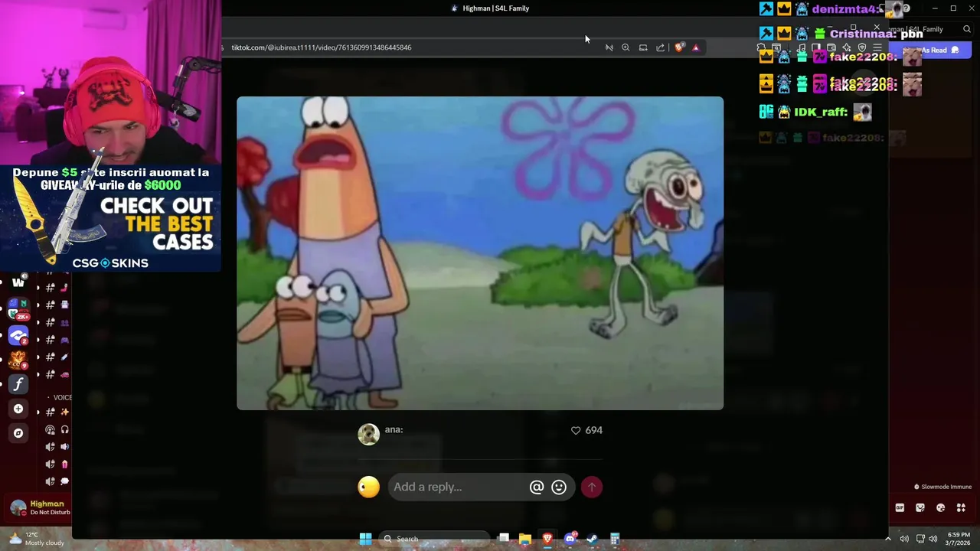Image resolution: width=980 pixels, height=551 pixels.
Task: Click the zoom magnifier icon in address bar
Action: 626,47
